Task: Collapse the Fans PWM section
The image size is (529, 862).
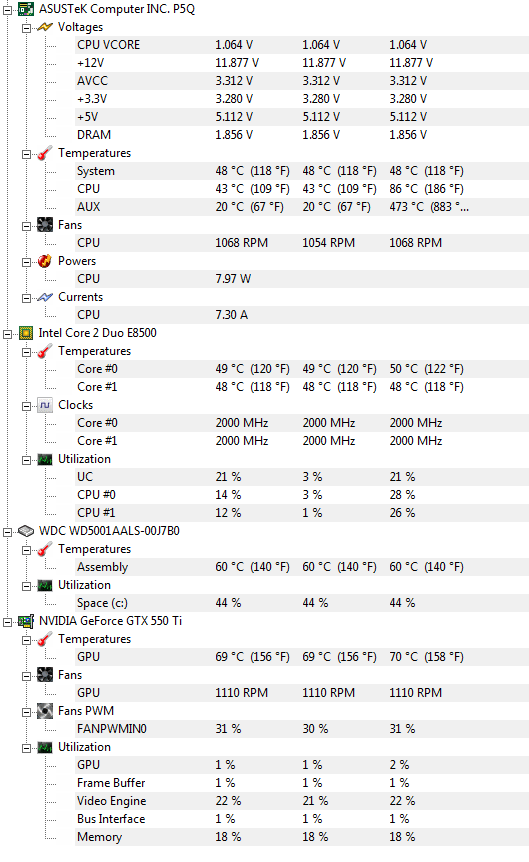Action: (26, 712)
